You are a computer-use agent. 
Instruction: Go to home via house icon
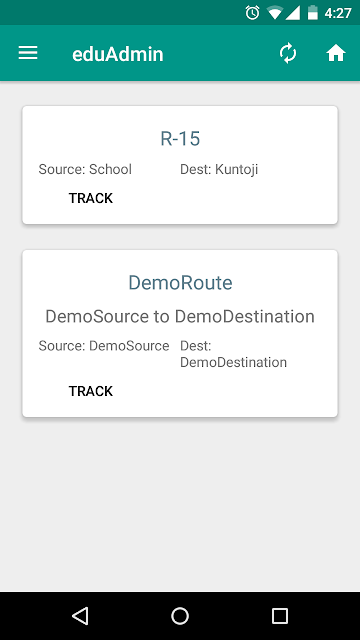coord(336,53)
